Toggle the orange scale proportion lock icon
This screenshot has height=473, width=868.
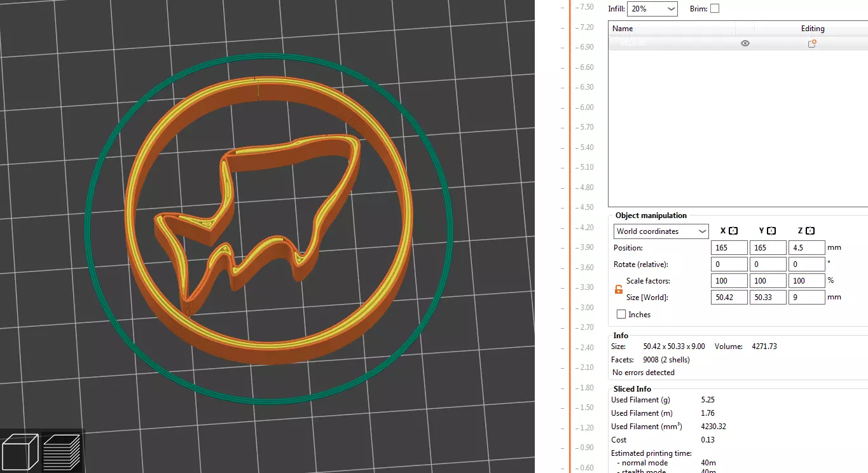619,289
